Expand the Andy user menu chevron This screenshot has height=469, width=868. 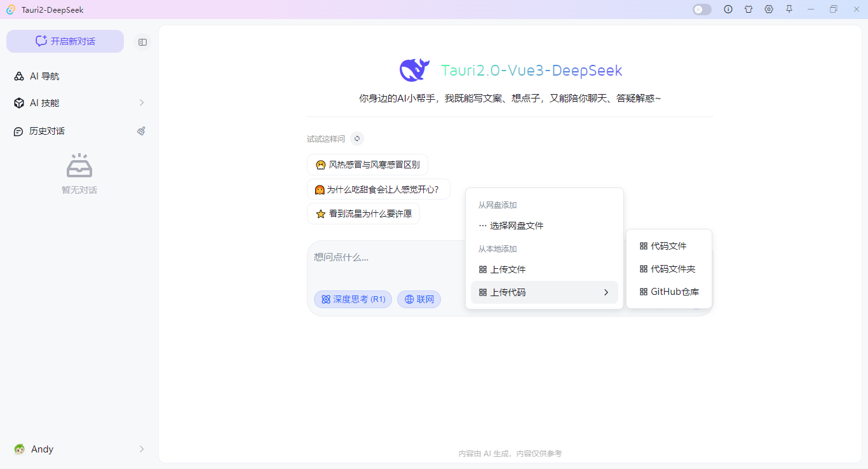click(x=142, y=449)
